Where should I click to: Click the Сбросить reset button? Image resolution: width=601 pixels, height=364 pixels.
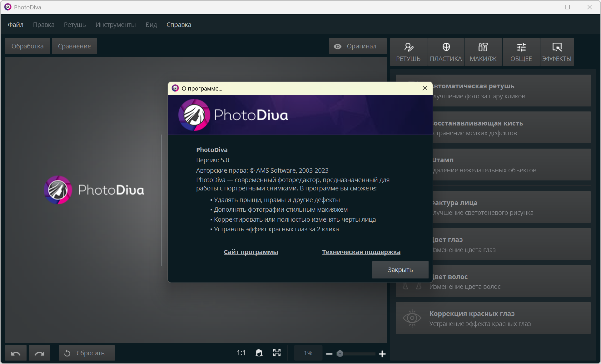[87, 353]
